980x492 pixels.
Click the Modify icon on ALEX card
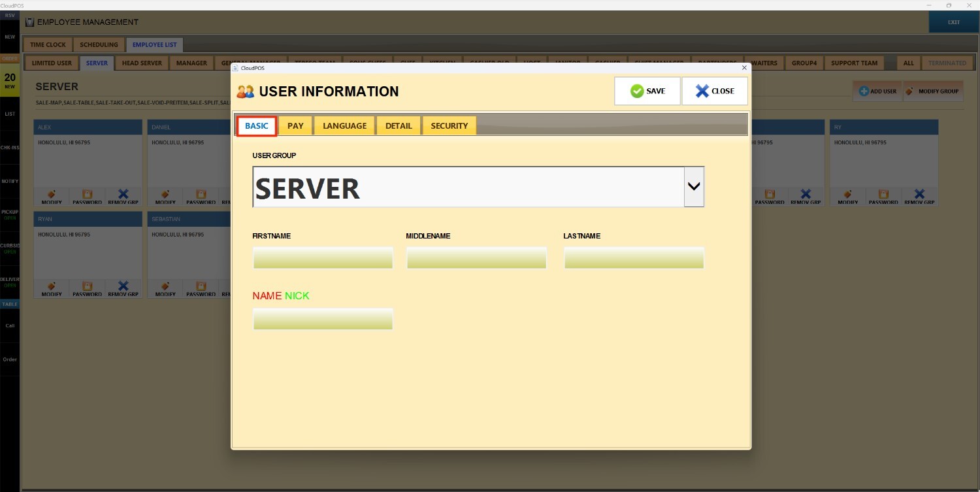point(52,194)
